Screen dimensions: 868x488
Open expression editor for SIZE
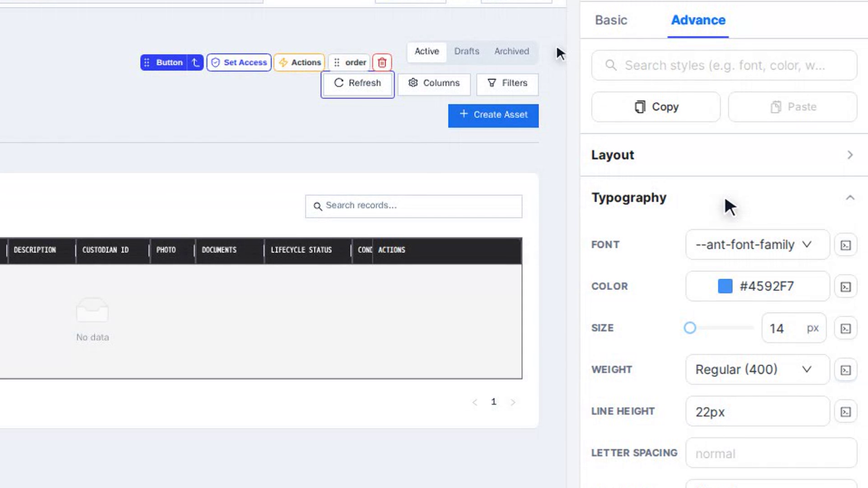click(845, 328)
